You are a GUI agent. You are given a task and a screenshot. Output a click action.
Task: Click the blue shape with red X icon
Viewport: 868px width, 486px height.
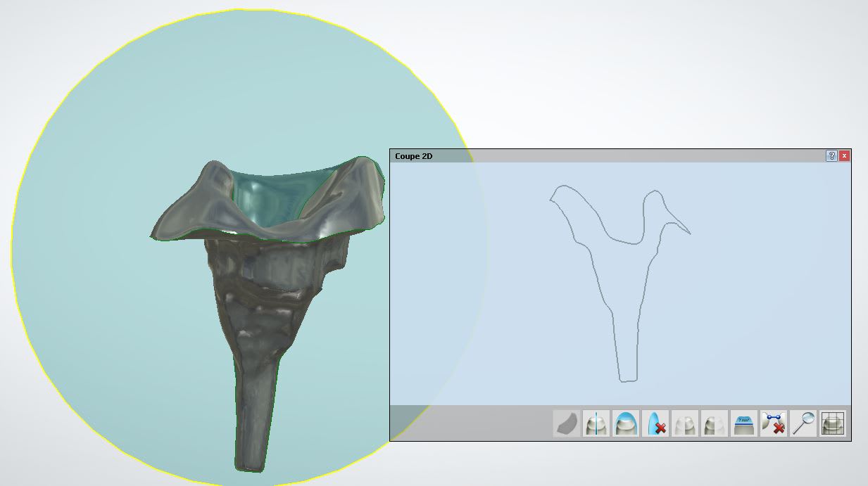(655, 424)
